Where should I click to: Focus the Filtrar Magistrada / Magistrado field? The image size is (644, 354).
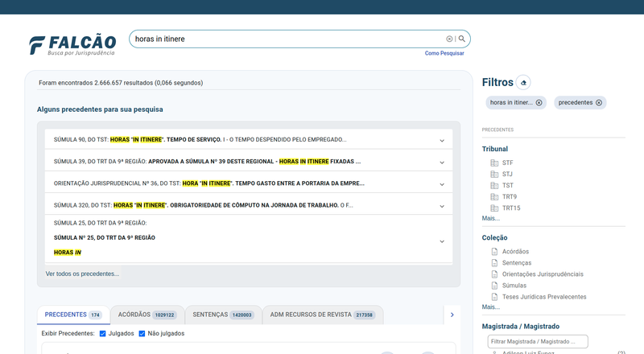tap(538, 341)
